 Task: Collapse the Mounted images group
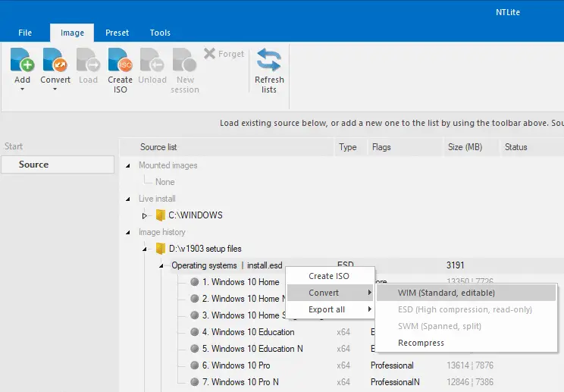pyautogui.click(x=127, y=165)
